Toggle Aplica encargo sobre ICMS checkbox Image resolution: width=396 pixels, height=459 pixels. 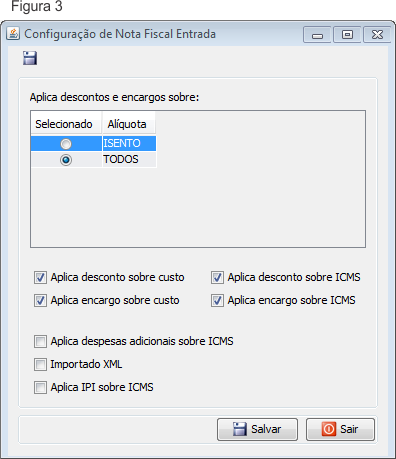point(217,300)
